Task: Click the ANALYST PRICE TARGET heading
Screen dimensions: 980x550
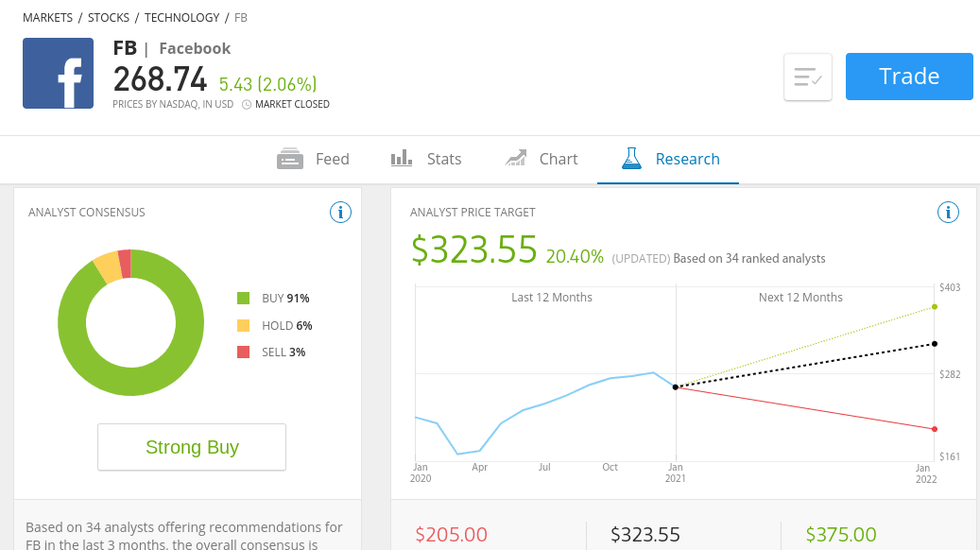Action: point(473,213)
